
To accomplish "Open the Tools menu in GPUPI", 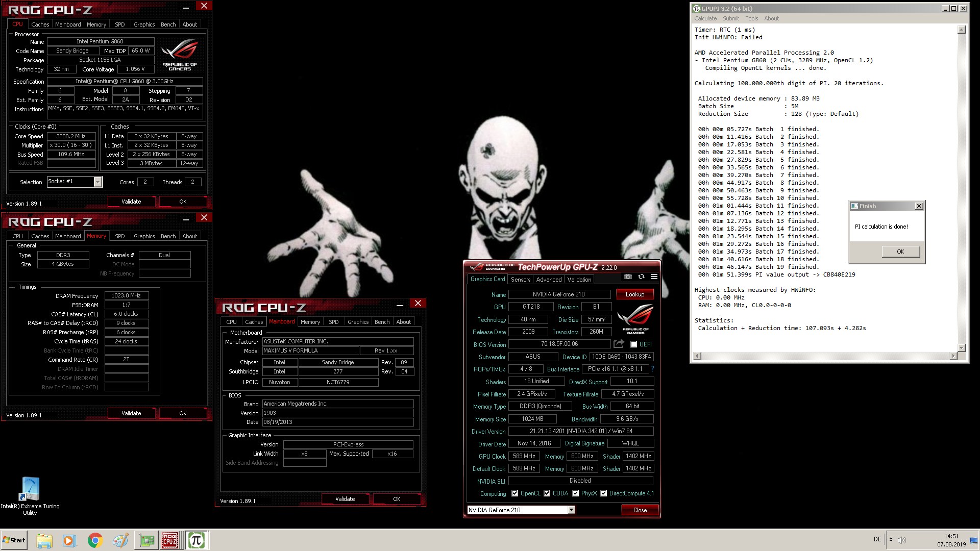I will [751, 18].
